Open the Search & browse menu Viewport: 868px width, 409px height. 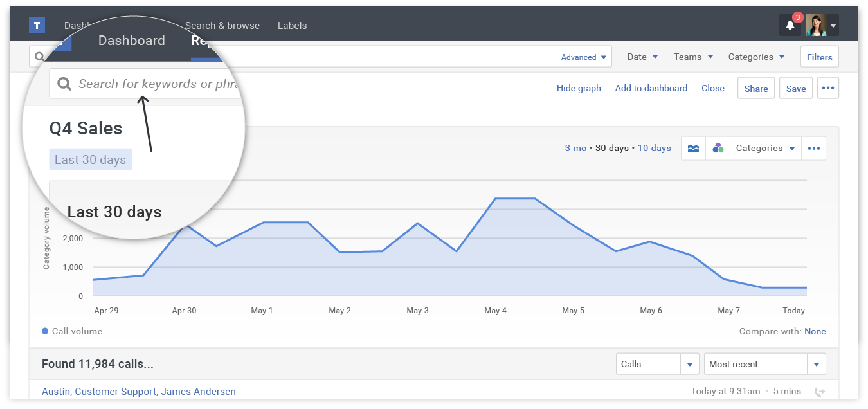(222, 25)
